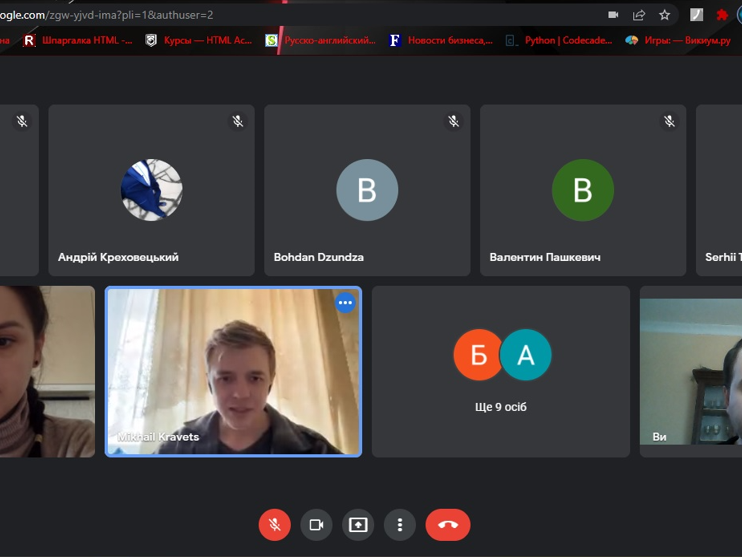Toggle the camera on or off
This screenshot has width=742, height=557.
click(317, 525)
